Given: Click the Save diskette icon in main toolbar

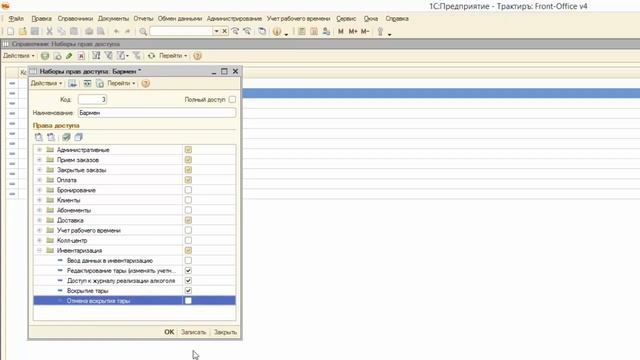Looking at the screenshot, I should pyautogui.click(x=35, y=31).
